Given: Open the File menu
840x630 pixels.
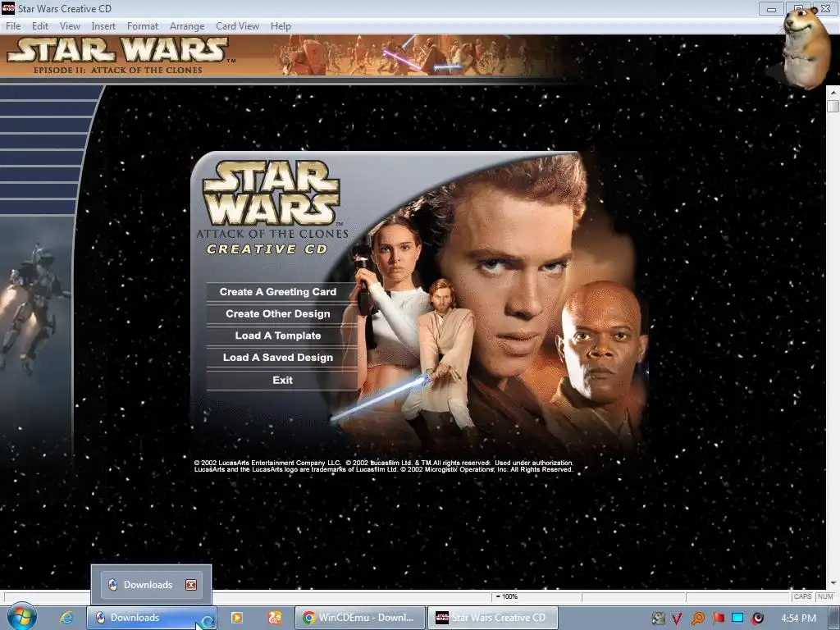Looking at the screenshot, I should (13, 26).
